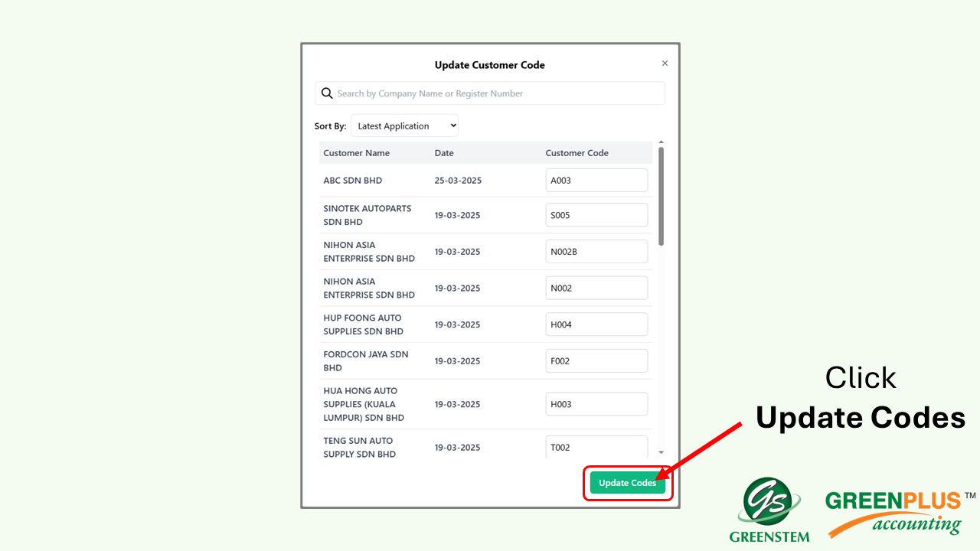Edit customer code field N002B
This screenshot has width=980, height=551.
pos(596,252)
